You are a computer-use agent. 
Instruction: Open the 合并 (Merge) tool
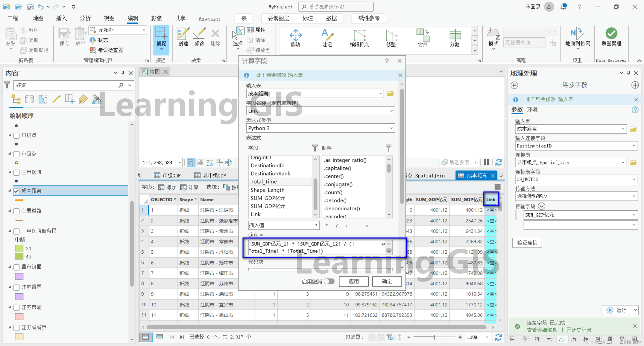[x=423, y=38]
